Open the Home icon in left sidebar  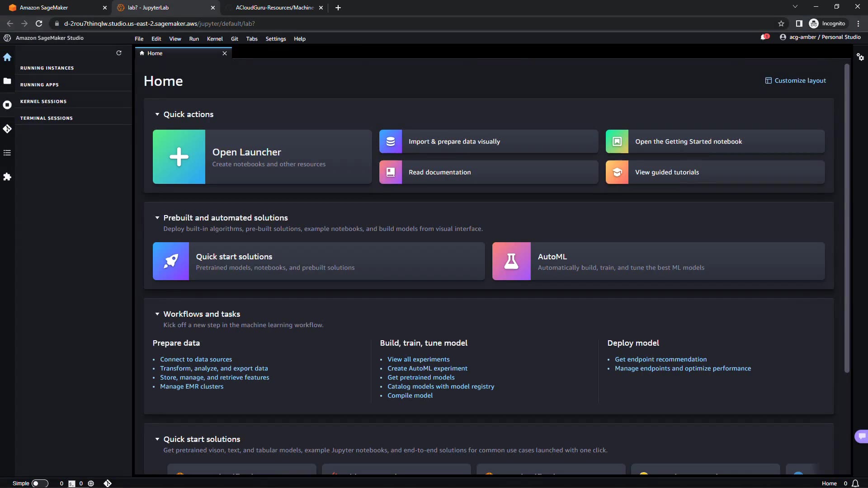tap(7, 57)
